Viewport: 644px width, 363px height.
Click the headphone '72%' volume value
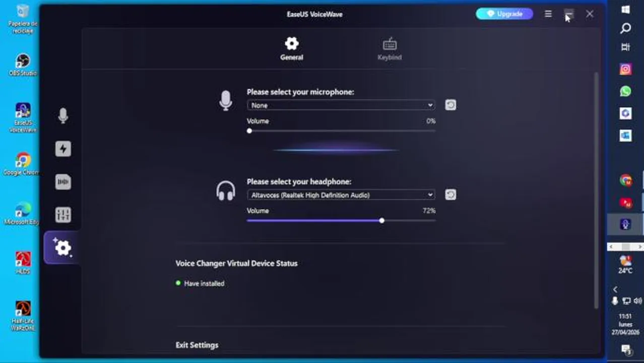429,211
